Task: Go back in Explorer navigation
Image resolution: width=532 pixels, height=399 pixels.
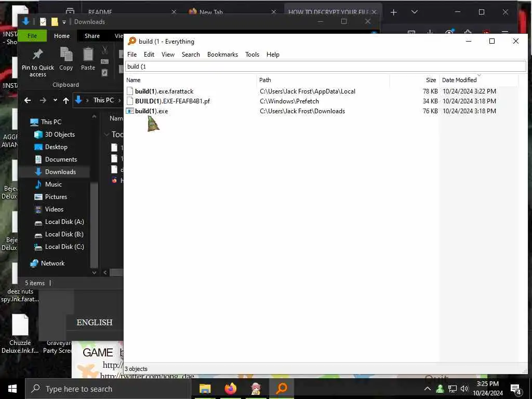Action: (x=28, y=100)
